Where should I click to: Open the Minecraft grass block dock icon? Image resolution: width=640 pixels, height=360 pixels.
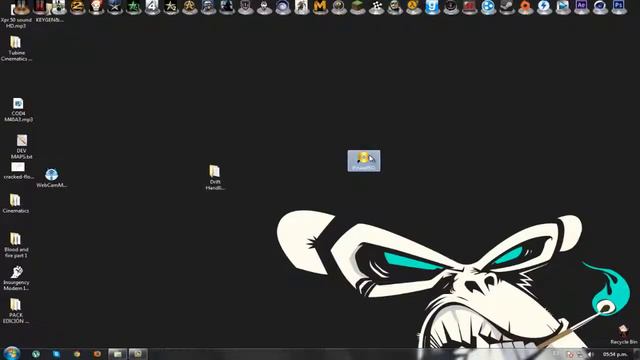pyautogui.click(x=358, y=7)
